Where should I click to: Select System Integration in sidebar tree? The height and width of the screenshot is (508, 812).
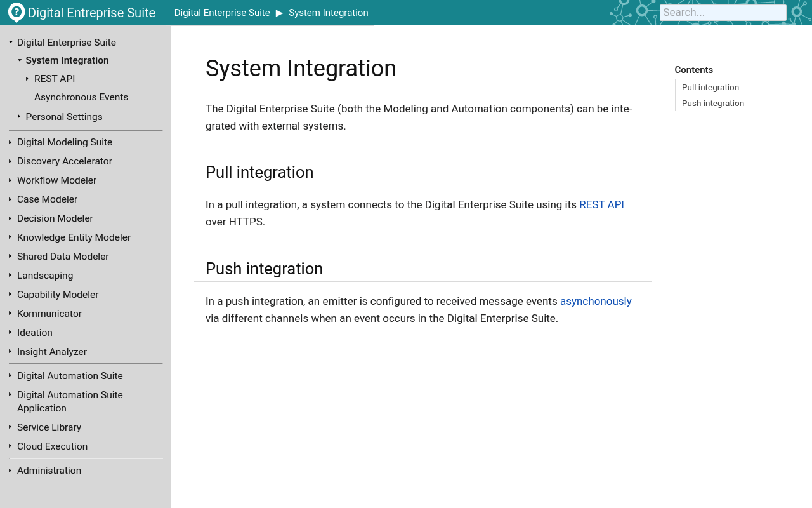tap(67, 60)
